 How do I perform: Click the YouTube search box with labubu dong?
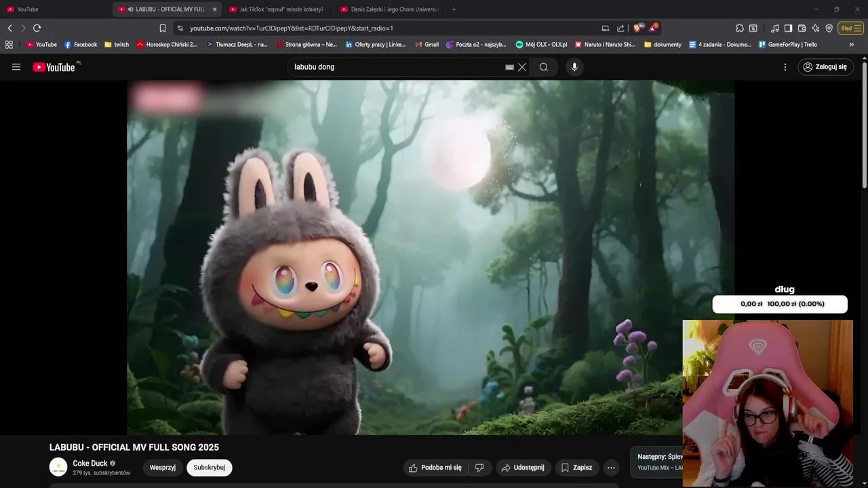[x=397, y=67]
